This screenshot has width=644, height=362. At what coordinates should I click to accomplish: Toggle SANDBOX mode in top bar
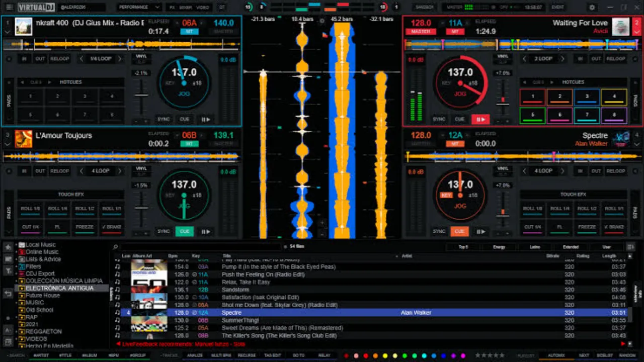tap(425, 8)
